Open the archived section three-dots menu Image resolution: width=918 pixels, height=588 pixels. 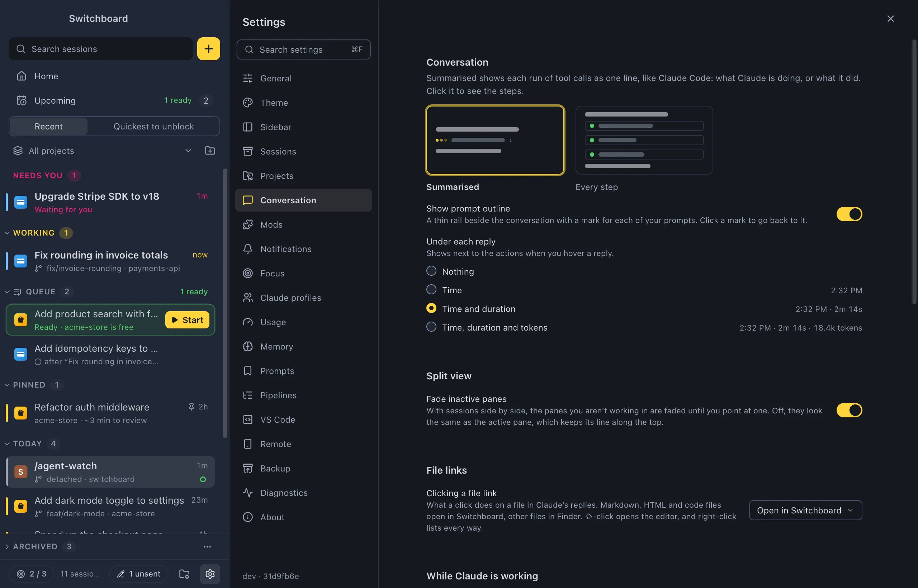tap(207, 546)
